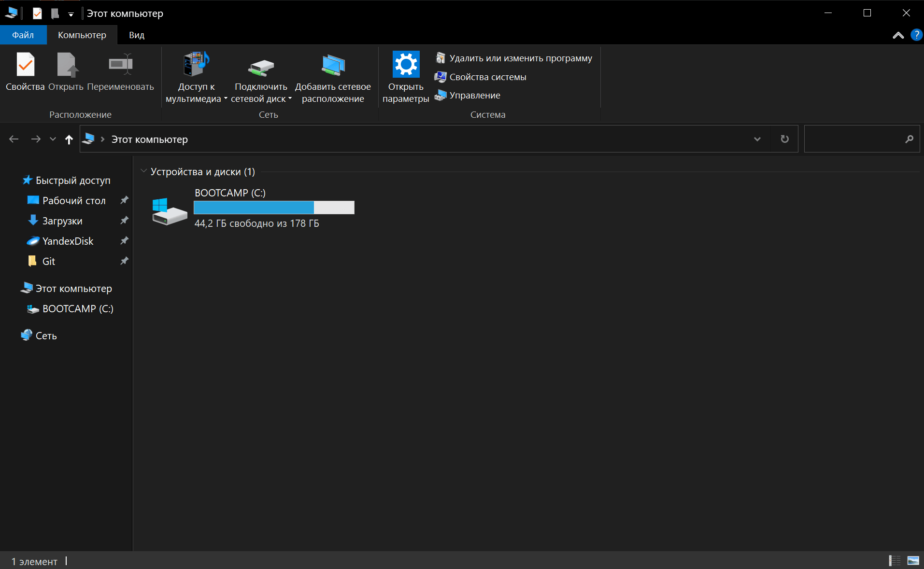Open Help question mark icon

pyautogui.click(x=916, y=35)
